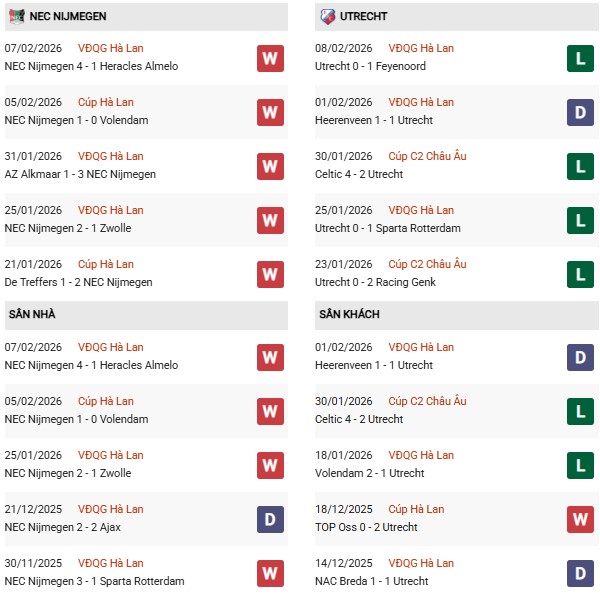Open Cúp Hà Lan link for De Treffers match

pyautogui.click(x=105, y=264)
